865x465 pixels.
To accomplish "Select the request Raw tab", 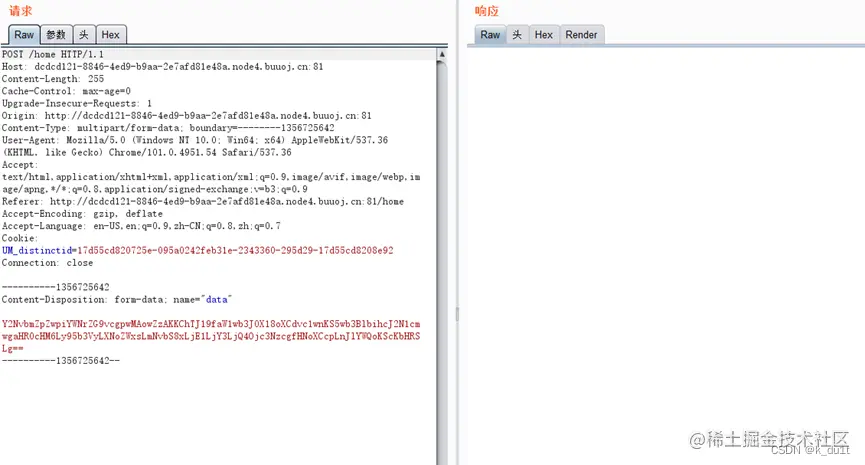I will 24,35.
